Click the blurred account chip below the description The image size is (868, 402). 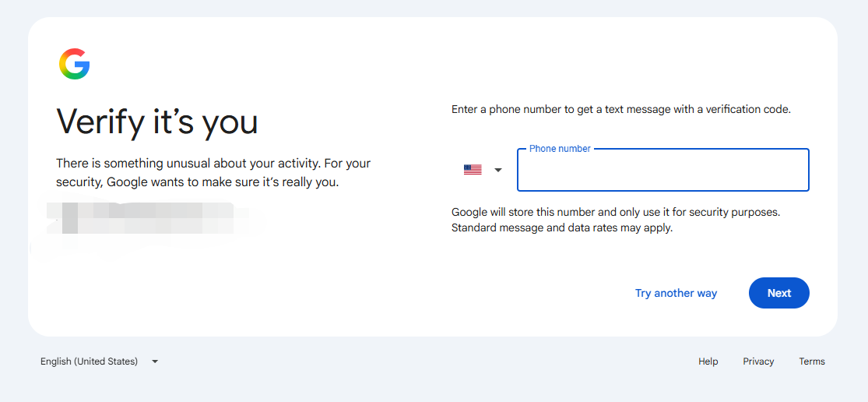click(141, 218)
